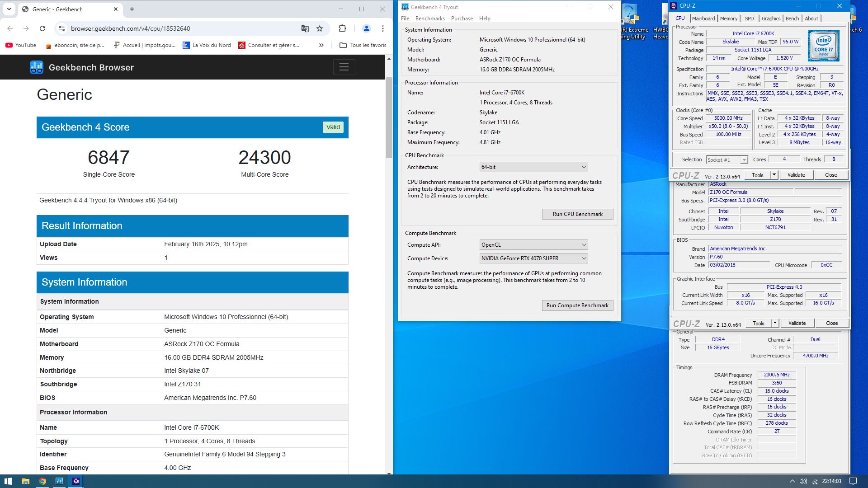Viewport: 868px width, 488px height.
Task: Switch to the CPU-Z Graphics tab
Action: (771, 19)
